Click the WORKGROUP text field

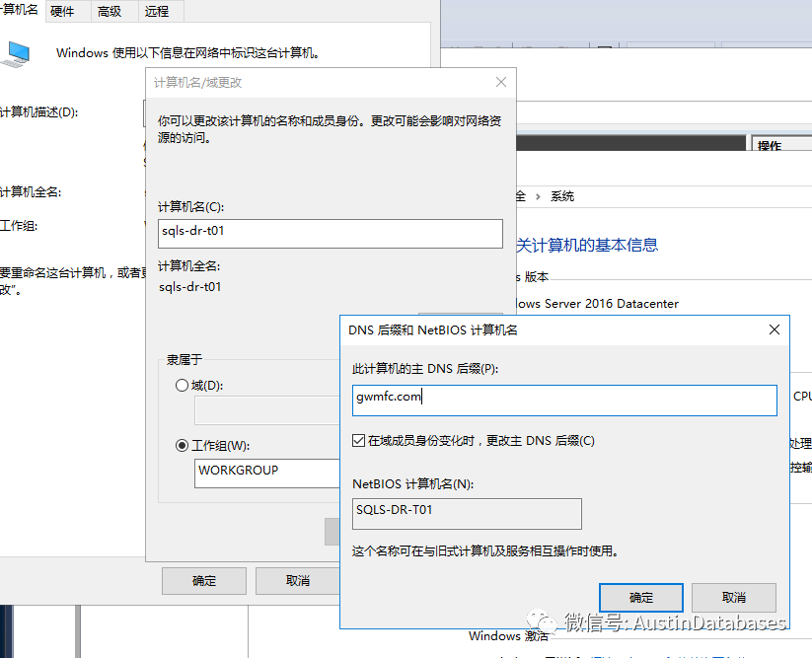pyautogui.click(x=267, y=473)
